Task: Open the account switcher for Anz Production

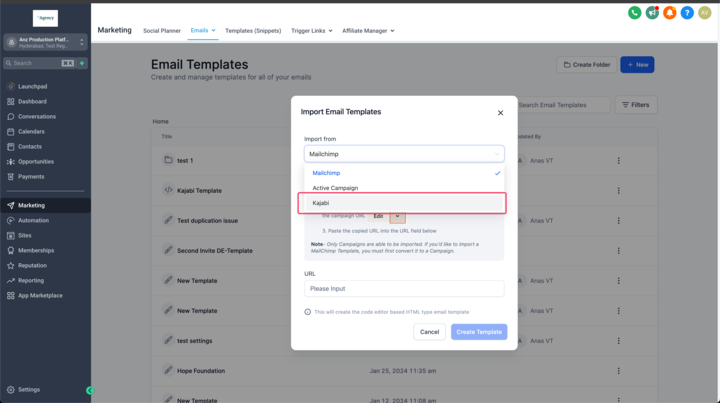Action: [x=46, y=42]
